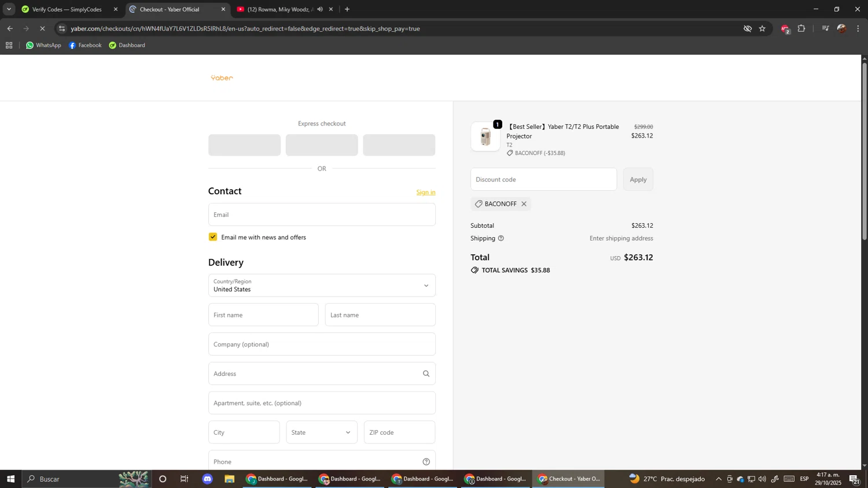The height and width of the screenshot is (488, 868).
Task: Open Cortana circle icon on taskbar
Action: (163, 479)
